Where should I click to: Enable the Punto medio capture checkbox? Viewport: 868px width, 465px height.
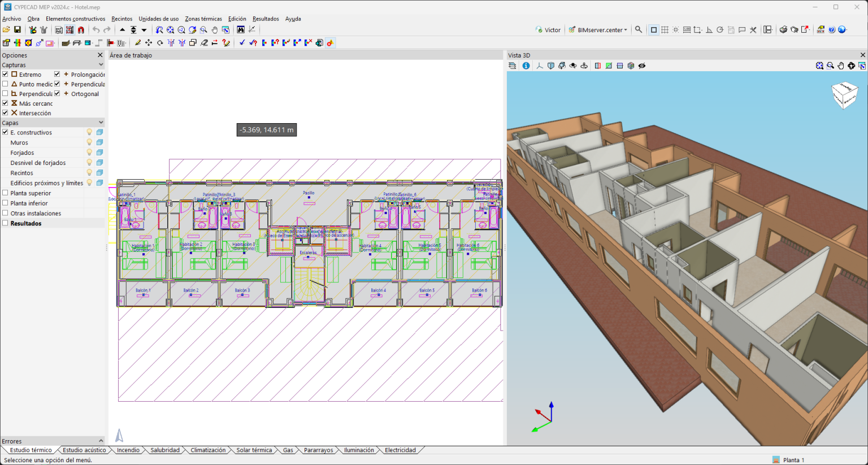5,84
